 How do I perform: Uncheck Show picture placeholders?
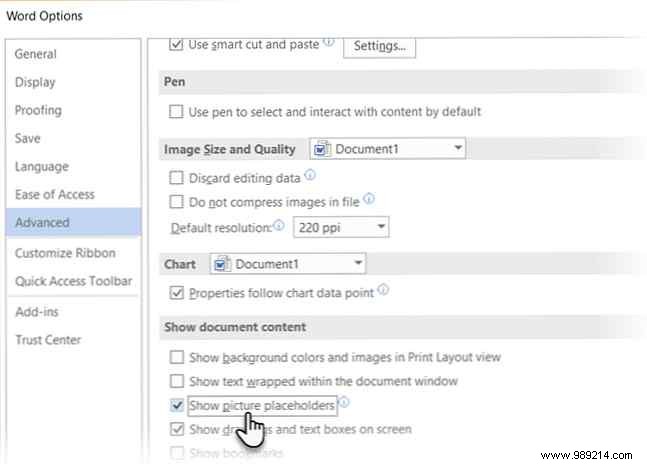point(177,405)
